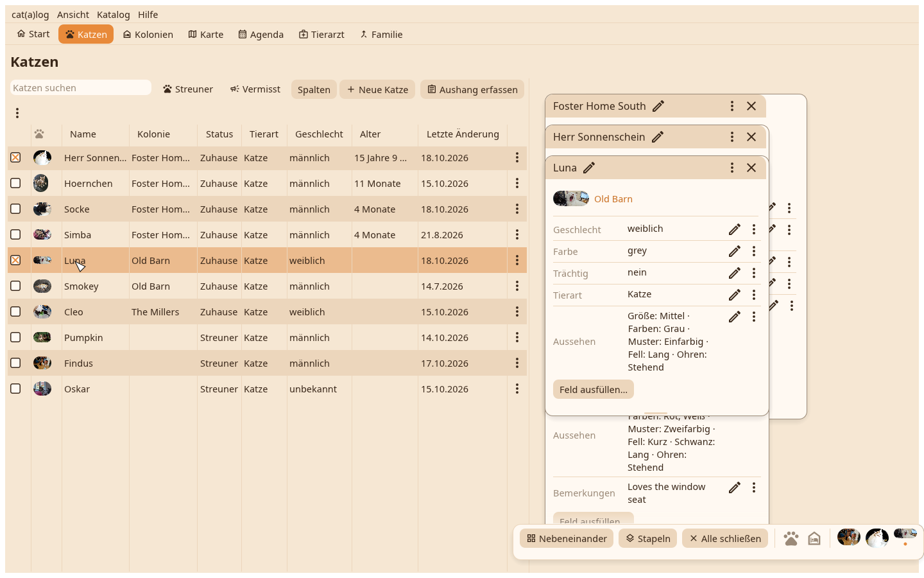Image resolution: width=924 pixels, height=578 pixels.
Task: Edit Luna's Geschlecht field with pencil icon
Action: pyautogui.click(x=735, y=229)
